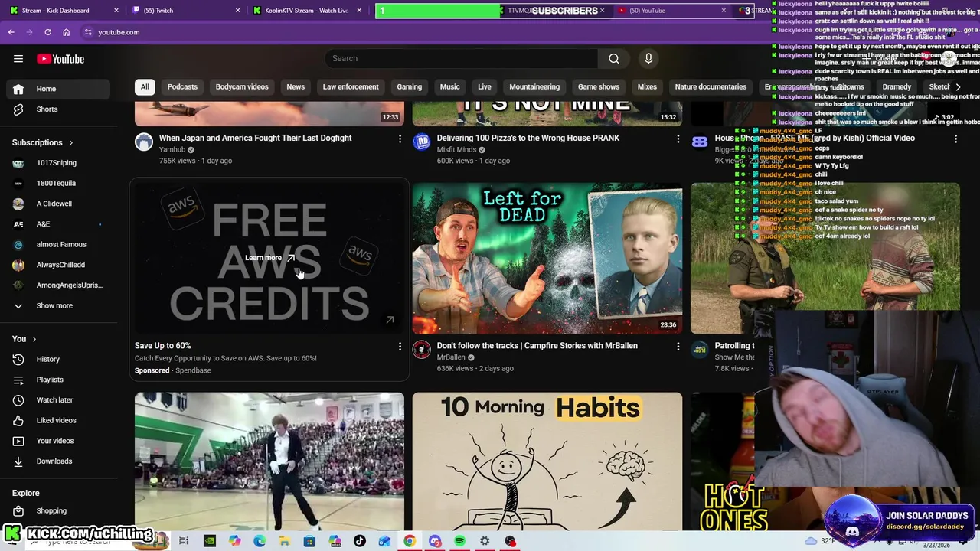Click the YouTube logo
The image size is (980, 551).
pyautogui.click(x=60, y=59)
